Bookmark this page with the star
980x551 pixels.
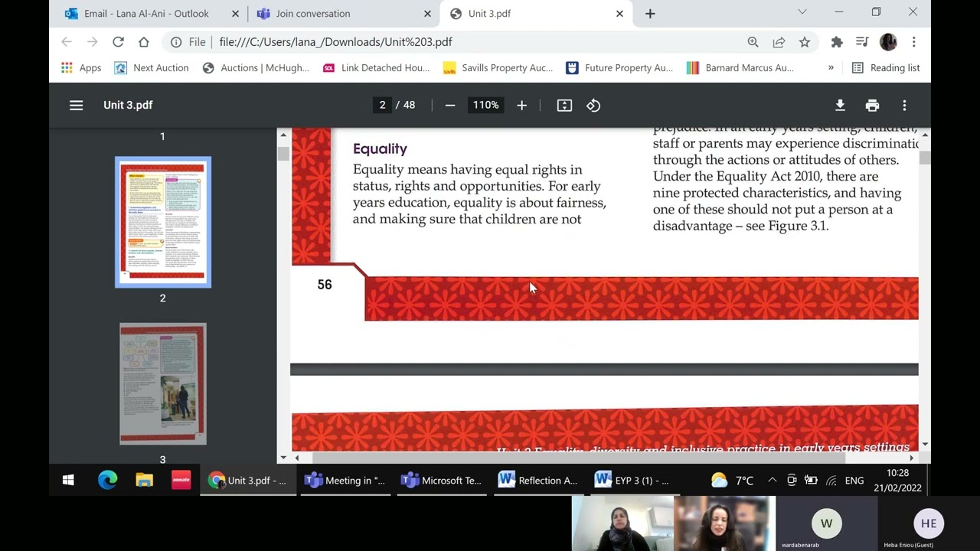point(805,42)
